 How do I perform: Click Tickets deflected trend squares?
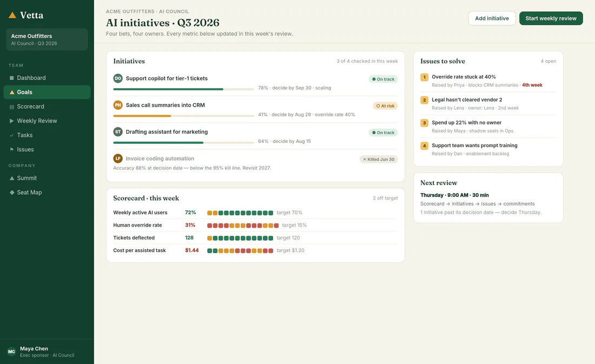click(240, 238)
